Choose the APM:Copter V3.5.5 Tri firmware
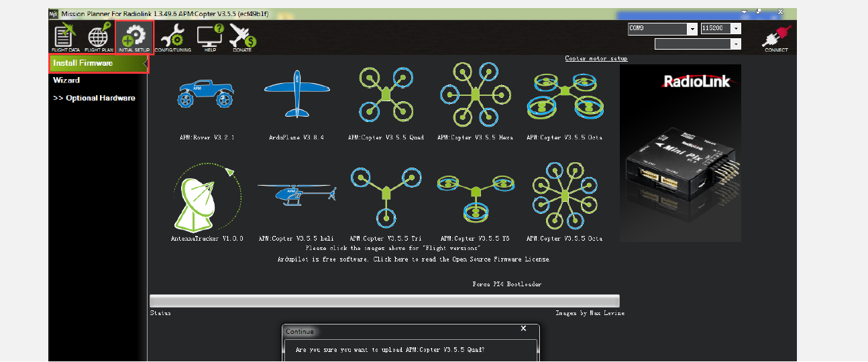868x362 pixels. [x=385, y=197]
